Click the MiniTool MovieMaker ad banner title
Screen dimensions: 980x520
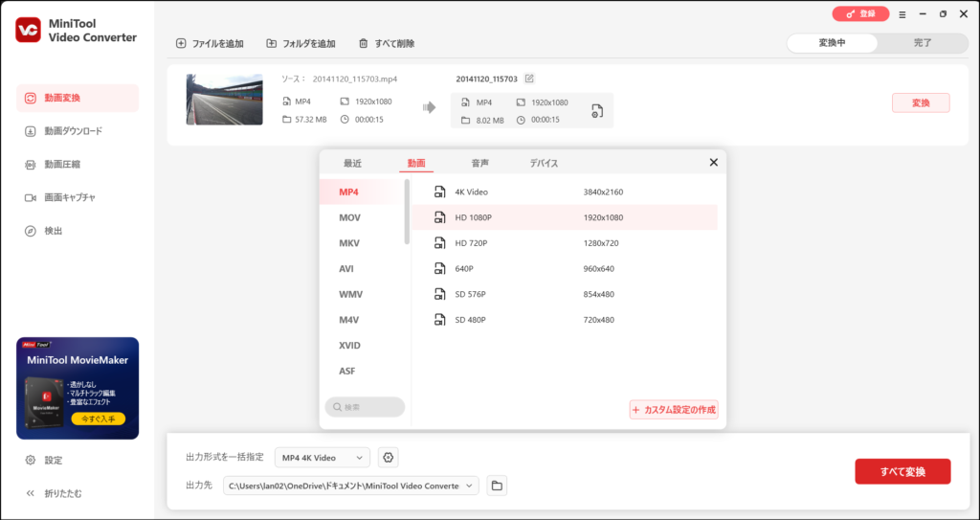click(x=78, y=360)
